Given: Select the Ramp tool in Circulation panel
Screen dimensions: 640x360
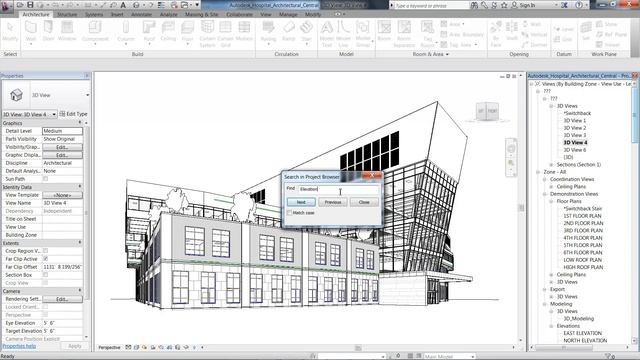Looking at the screenshot, I should click(x=289, y=31).
